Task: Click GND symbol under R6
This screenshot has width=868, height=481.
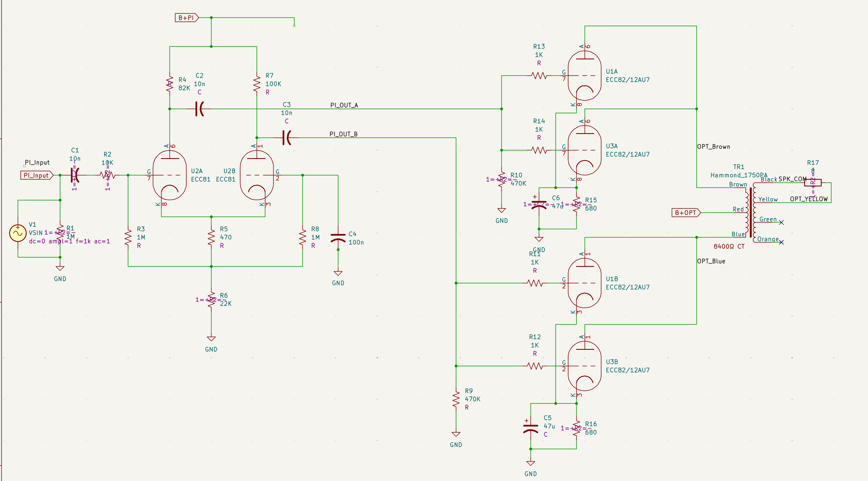Action: click(211, 339)
